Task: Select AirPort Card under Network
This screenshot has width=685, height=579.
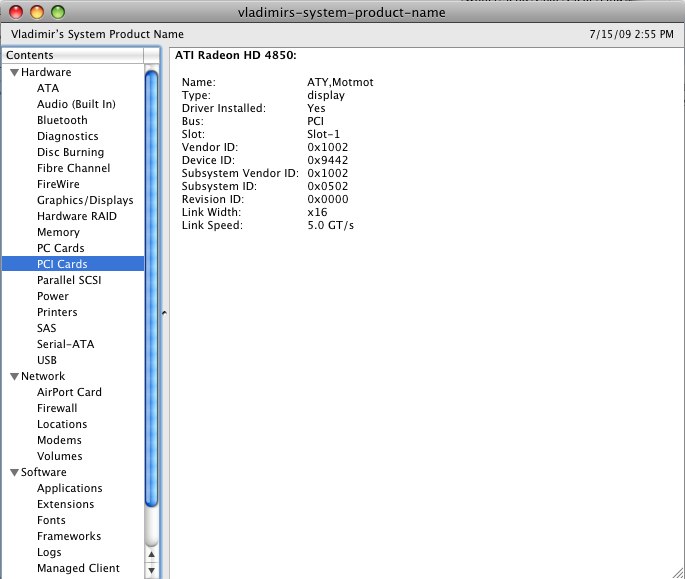Action: coord(69,392)
